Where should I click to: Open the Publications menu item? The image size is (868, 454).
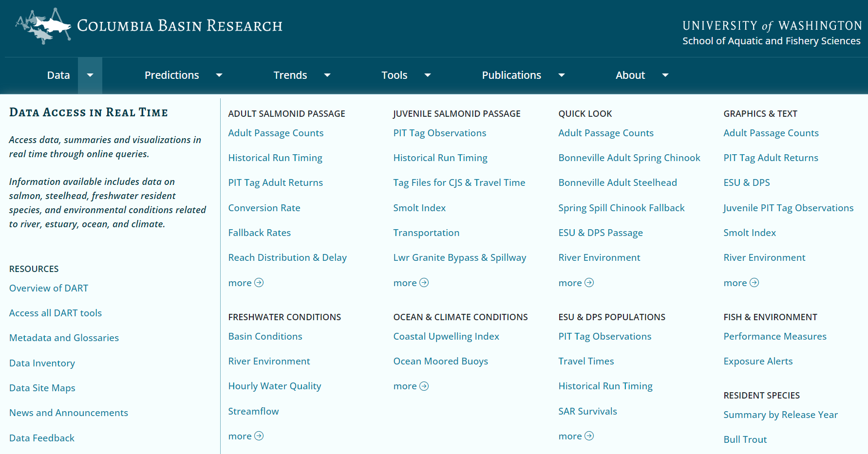[x=511, y=75]
